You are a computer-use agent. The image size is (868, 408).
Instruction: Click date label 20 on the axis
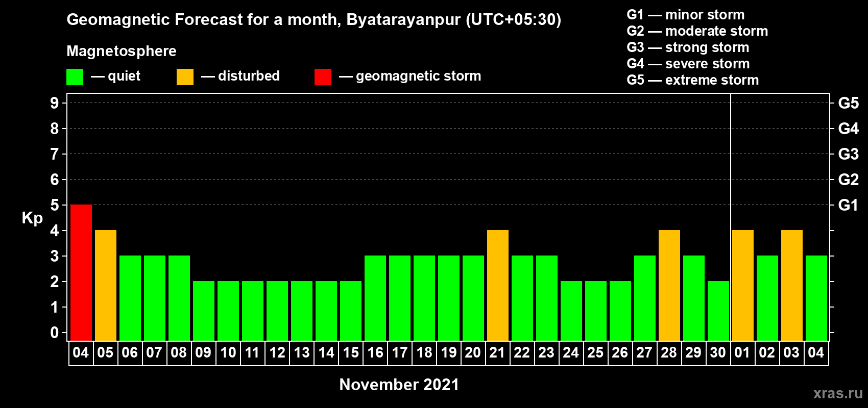pos(473,353)
